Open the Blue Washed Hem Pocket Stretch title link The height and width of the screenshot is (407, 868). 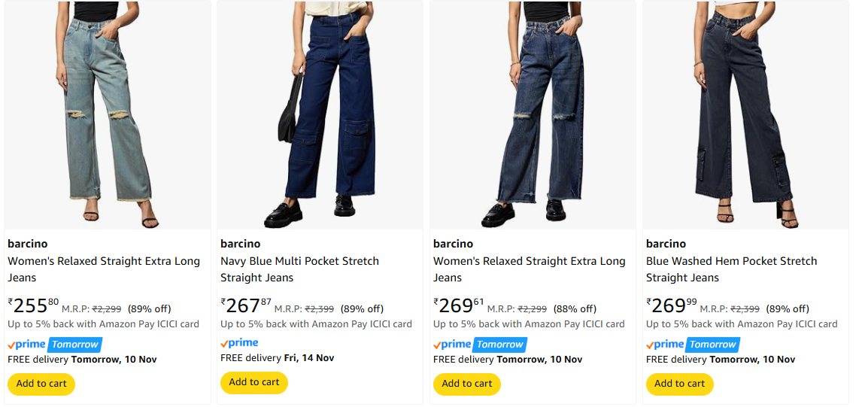731,269
